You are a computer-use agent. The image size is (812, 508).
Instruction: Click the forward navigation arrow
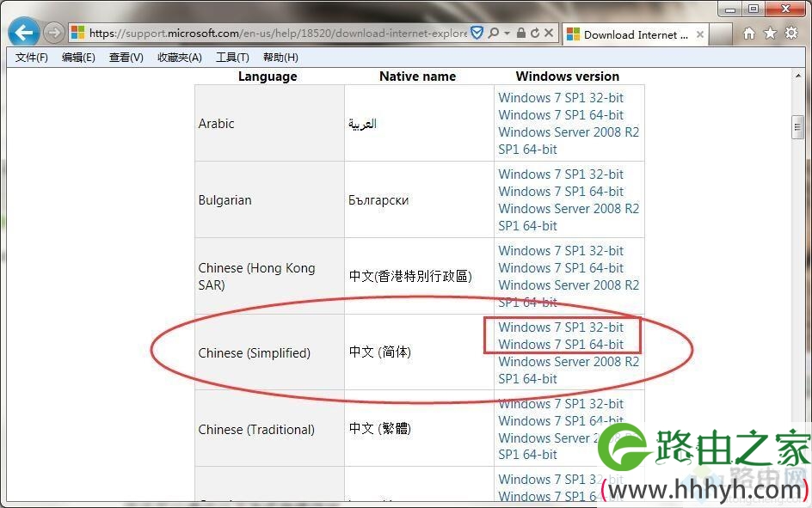pos(53,34)
